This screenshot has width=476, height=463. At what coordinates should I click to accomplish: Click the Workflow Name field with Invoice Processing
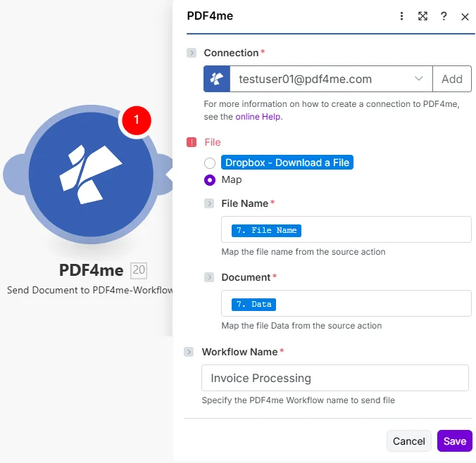click(x=335, y=378)
